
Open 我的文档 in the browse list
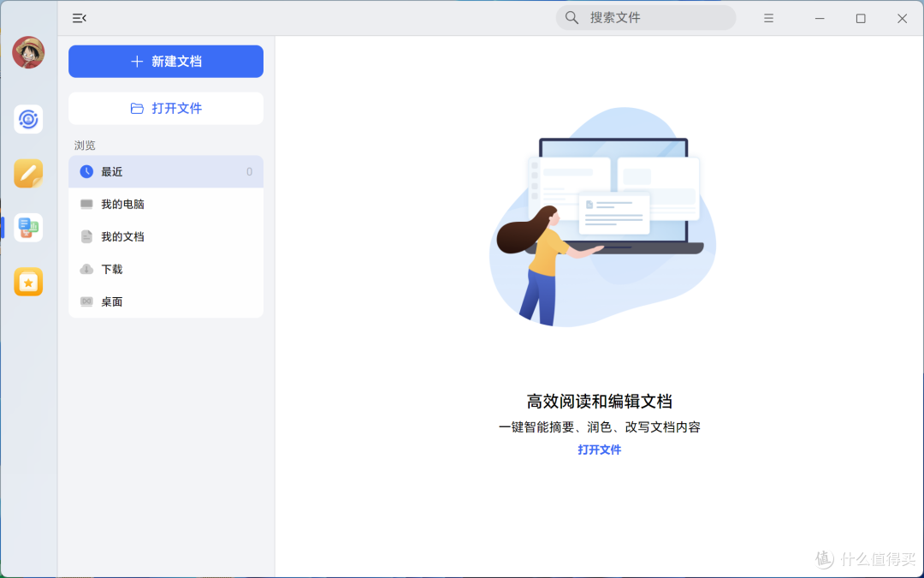(166, 236)
